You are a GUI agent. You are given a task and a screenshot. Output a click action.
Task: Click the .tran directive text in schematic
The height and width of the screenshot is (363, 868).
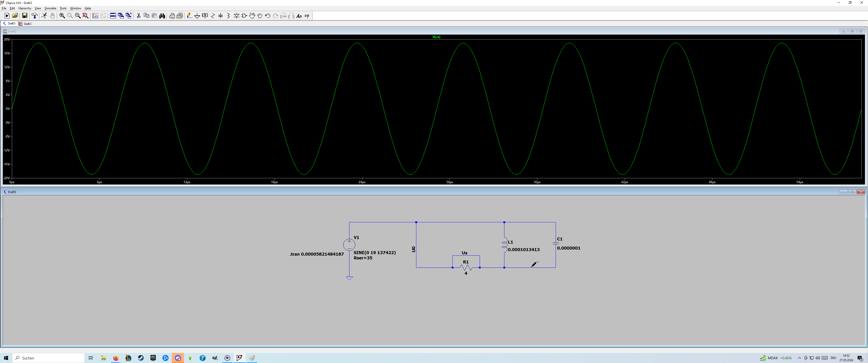click(316, 254)
